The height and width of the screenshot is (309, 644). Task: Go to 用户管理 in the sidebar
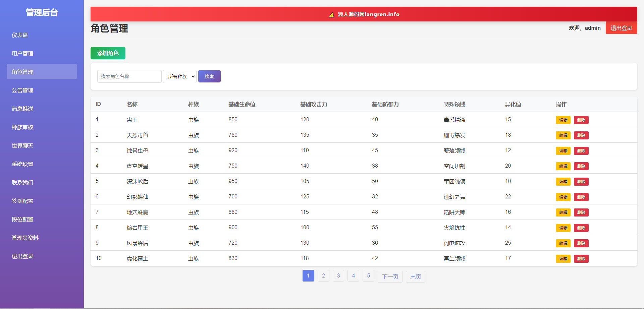22,53
